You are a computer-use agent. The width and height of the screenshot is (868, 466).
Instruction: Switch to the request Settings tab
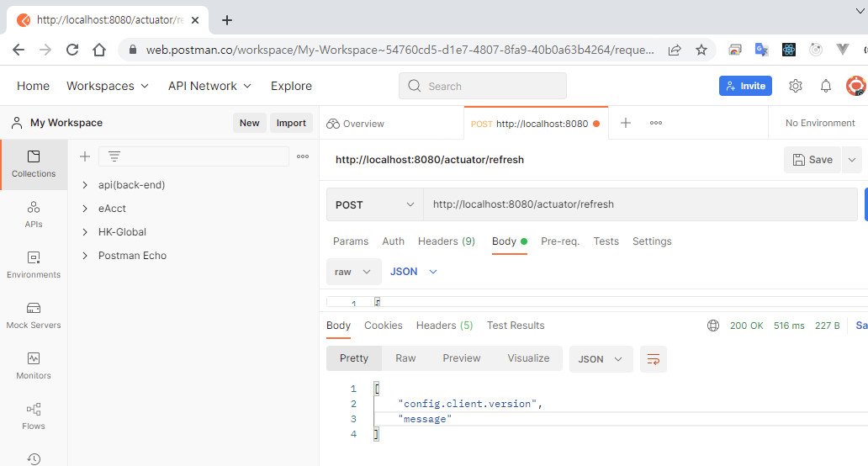pos(652,241)
